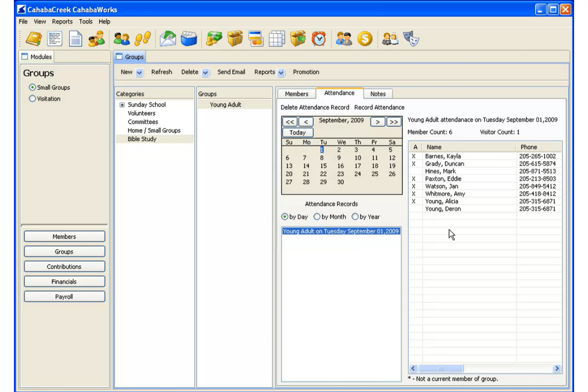Viewport: 588px width, 392px height.
Task: Click the blue file box toolbar icon
Action: point(189,39)
